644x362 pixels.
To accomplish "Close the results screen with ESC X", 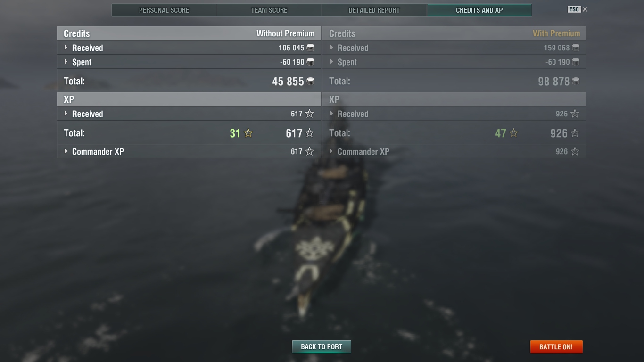I will pyautogui.click(x=578, y=9).
